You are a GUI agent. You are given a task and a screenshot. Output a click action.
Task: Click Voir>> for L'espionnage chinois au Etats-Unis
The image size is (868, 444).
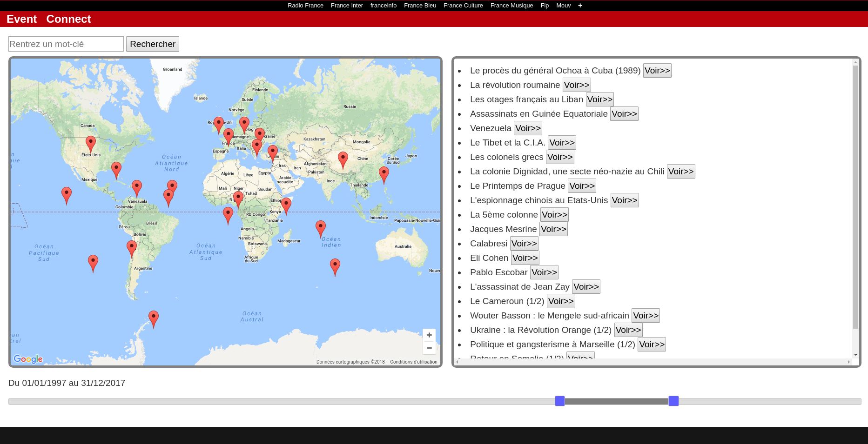point(625,200)
